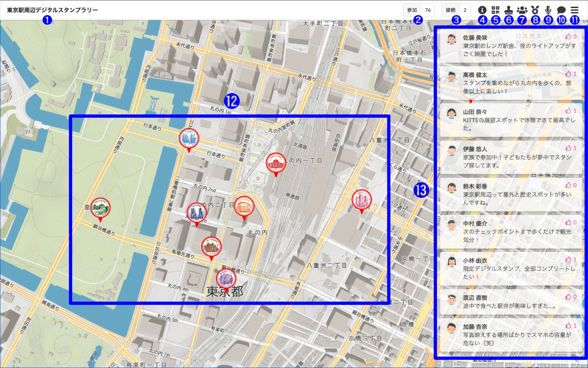Open the medal ranking icon

pos(535,10)
